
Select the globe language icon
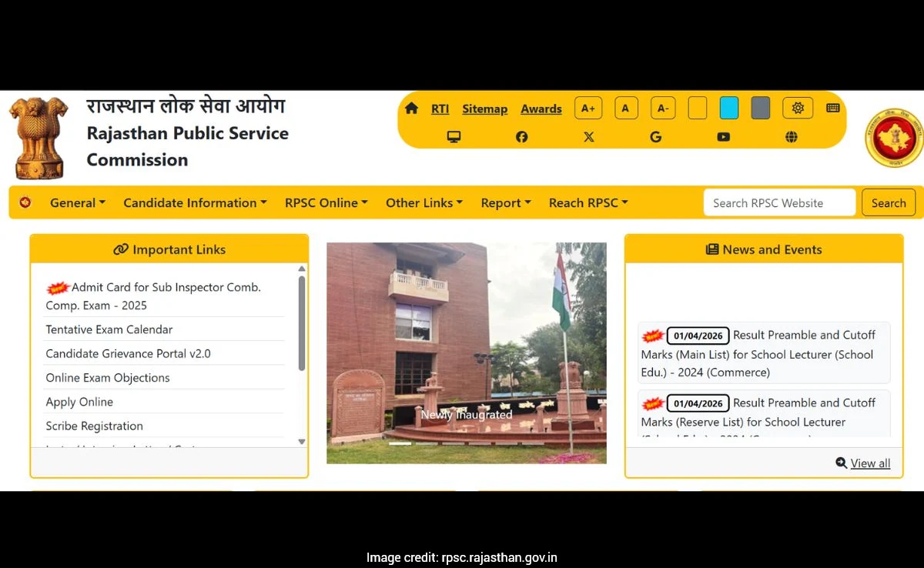click(x=791, y=136)
